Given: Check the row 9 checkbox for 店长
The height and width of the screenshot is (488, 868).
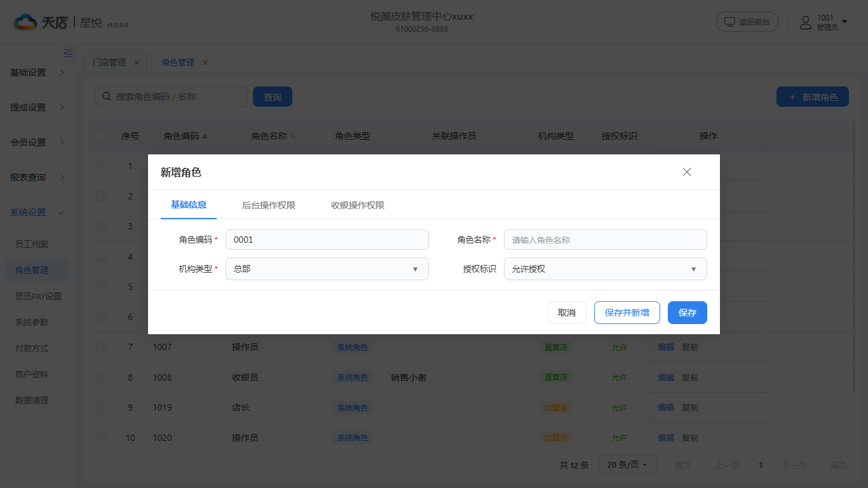Looking at the screenshot, I should pyautogui.click(x=101, y=407).
